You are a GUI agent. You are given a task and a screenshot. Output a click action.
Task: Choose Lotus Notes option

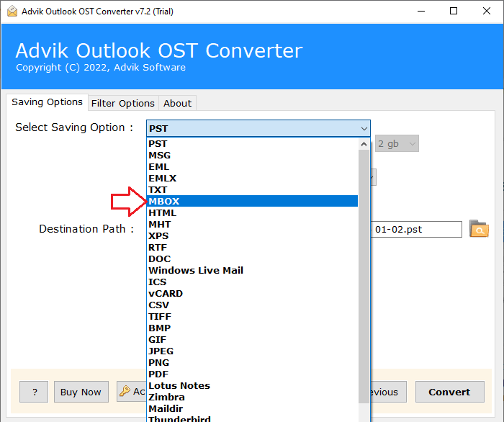(x=252, y=386)
